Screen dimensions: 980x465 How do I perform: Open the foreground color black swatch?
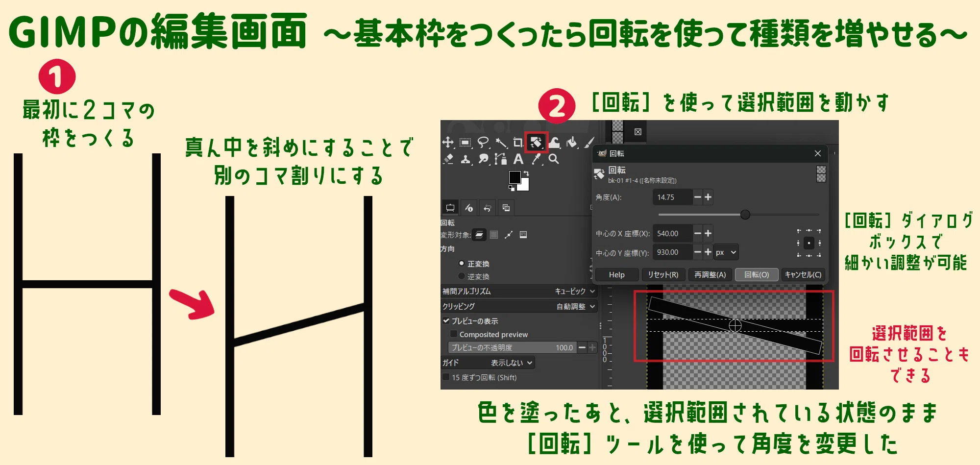point(514,177)
